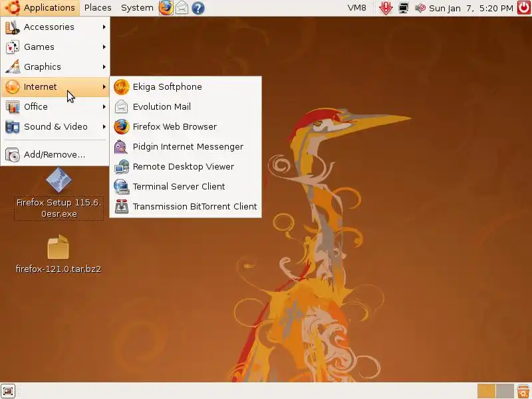Click the Graphics category icon
Viewport: 532px width, 399px height.
(13, 67)
